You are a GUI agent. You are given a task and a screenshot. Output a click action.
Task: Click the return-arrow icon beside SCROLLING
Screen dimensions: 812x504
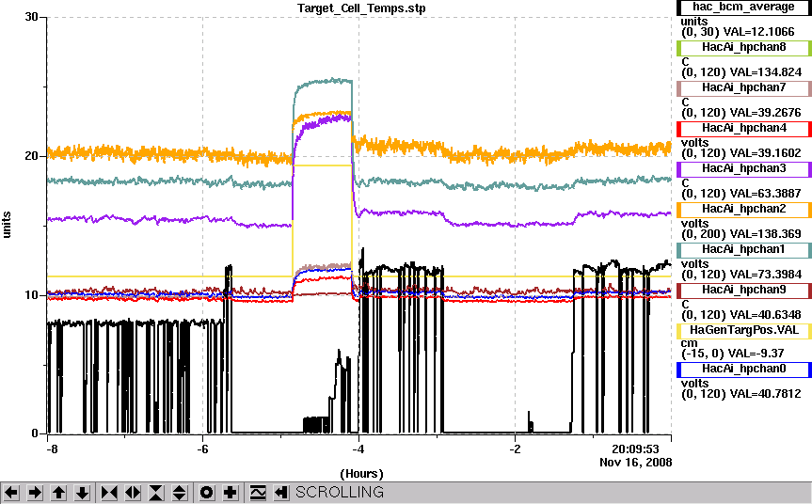pyautogui.click(x=280, y=492)
